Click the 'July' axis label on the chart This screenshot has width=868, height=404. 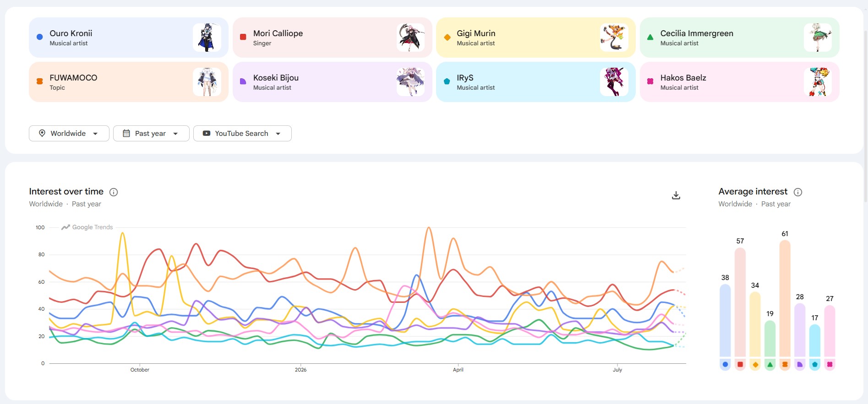(x=617, y=370)
